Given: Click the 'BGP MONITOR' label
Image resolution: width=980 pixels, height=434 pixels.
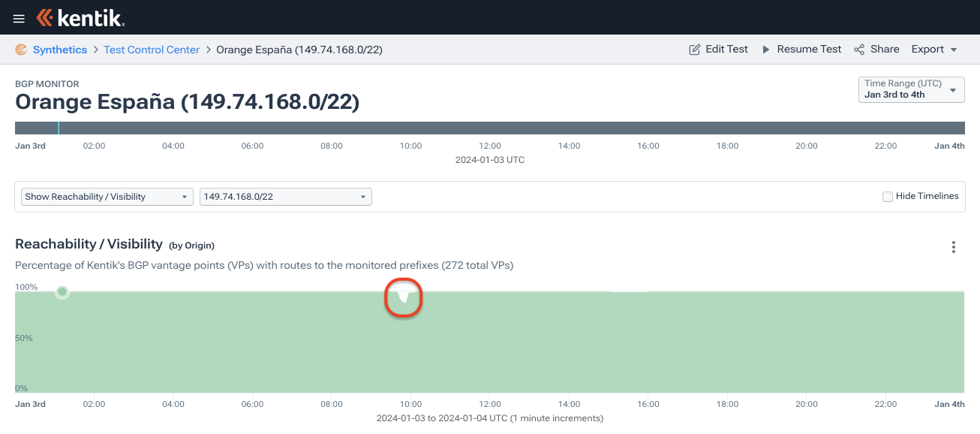Looking at the screenshot, I should pyautogui.click(x=47, y=84).
